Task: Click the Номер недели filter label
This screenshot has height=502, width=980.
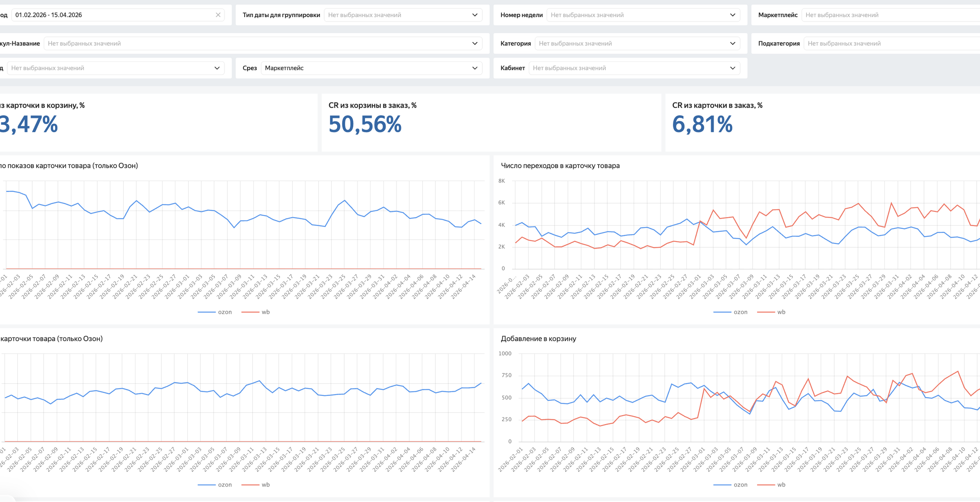Action: coord(521,15)
